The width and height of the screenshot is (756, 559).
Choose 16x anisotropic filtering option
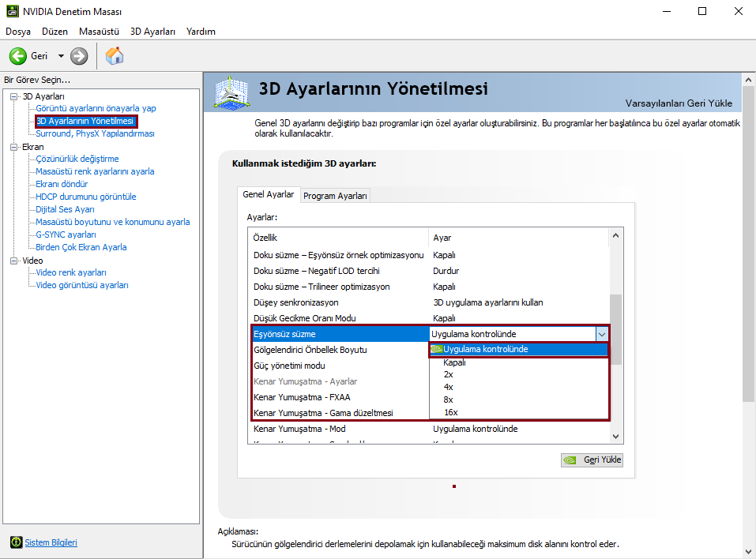[x=519, y=412]
